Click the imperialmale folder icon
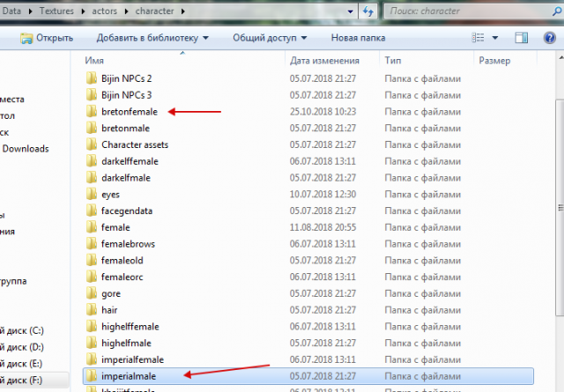Image resolution: width=564 pixels, height=392 pixels. point(92,376)
